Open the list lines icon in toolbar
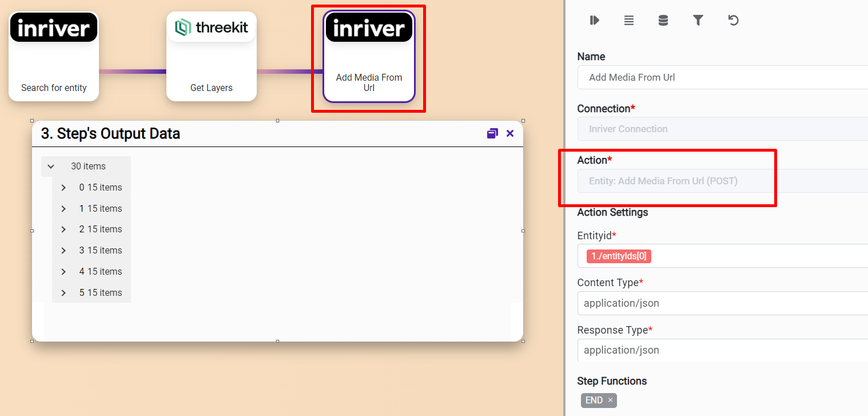 coord(628,21)
